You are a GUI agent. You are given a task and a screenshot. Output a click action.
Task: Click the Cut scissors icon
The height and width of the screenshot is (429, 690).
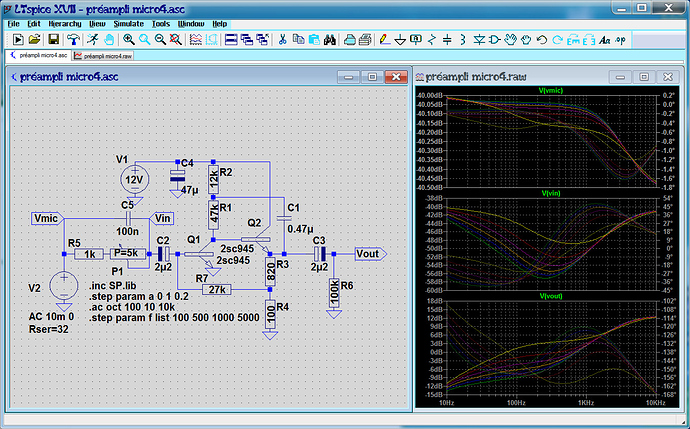pos(283,40)
